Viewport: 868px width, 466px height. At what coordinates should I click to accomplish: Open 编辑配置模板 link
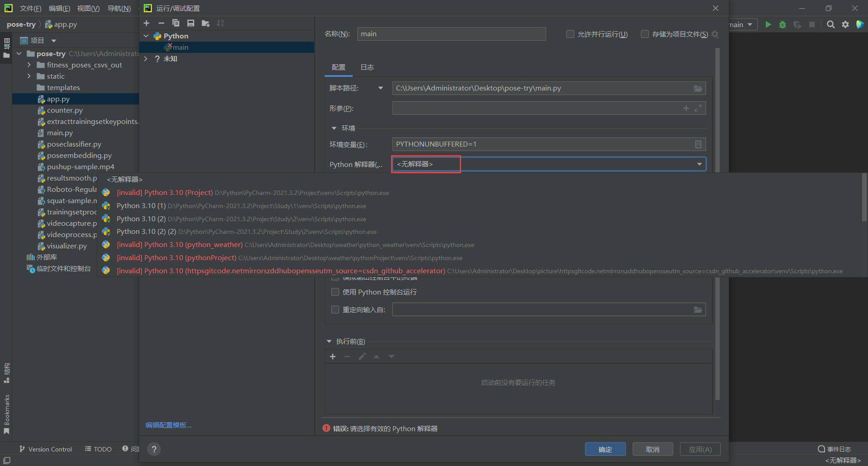[169, 425]
